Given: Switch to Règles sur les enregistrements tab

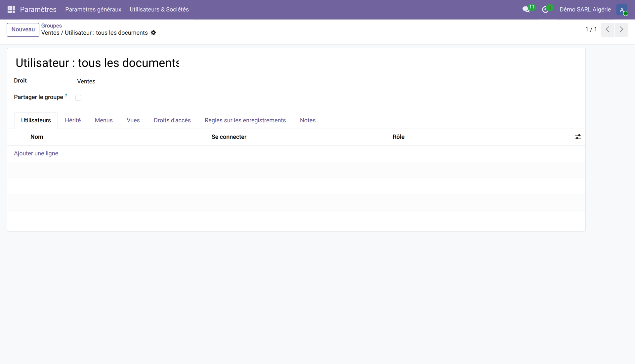Looking at the screenshot, I should (245, 120).
